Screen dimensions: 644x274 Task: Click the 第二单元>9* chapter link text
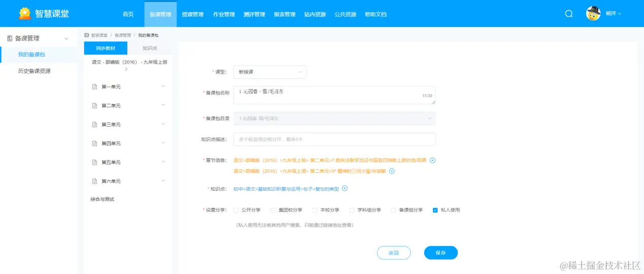tap(310, 171)
